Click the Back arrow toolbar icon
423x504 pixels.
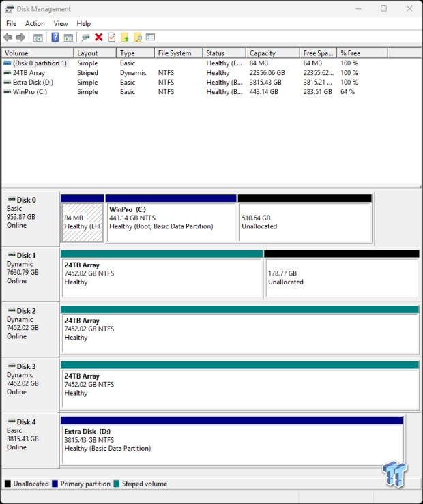(8, 38)
